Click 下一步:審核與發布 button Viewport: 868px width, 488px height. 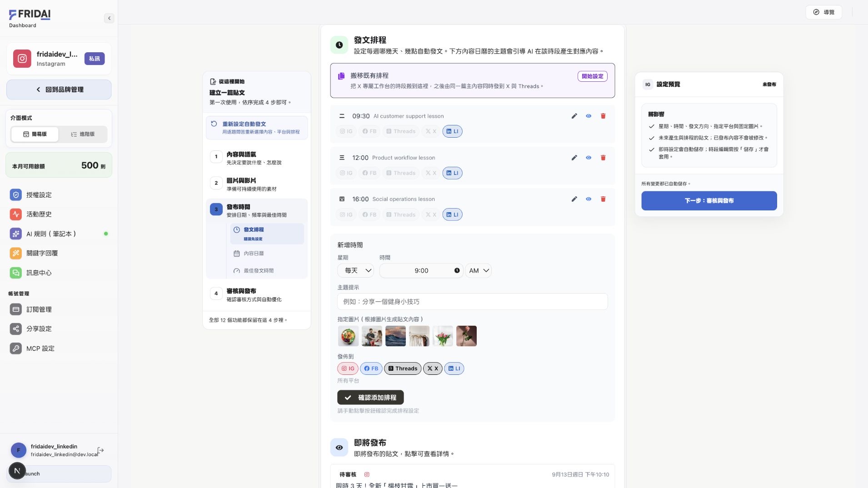pos(709,201)
